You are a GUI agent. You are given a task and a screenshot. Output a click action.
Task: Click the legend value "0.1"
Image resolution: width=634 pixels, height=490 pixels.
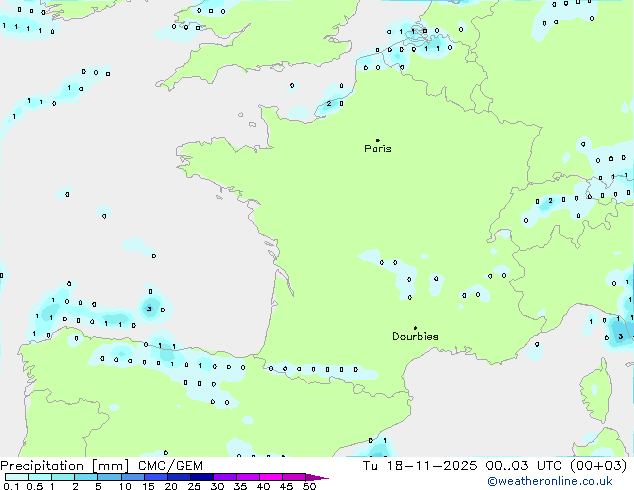coord(11,486)
